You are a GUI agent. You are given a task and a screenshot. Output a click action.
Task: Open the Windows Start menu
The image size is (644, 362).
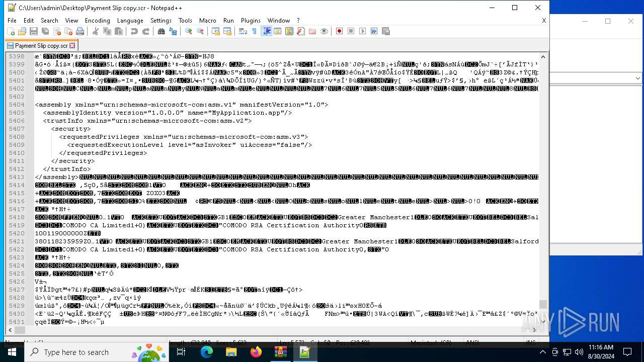coord(12,352)
